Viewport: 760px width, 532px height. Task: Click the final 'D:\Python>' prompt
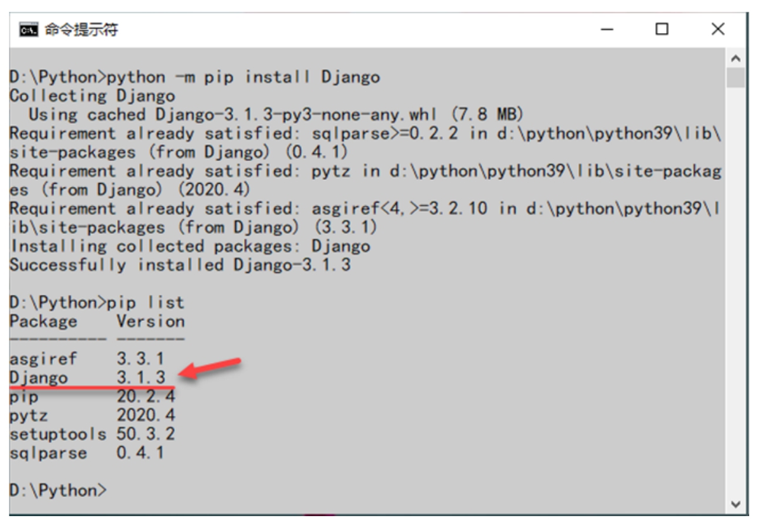(x=58, y=491)
